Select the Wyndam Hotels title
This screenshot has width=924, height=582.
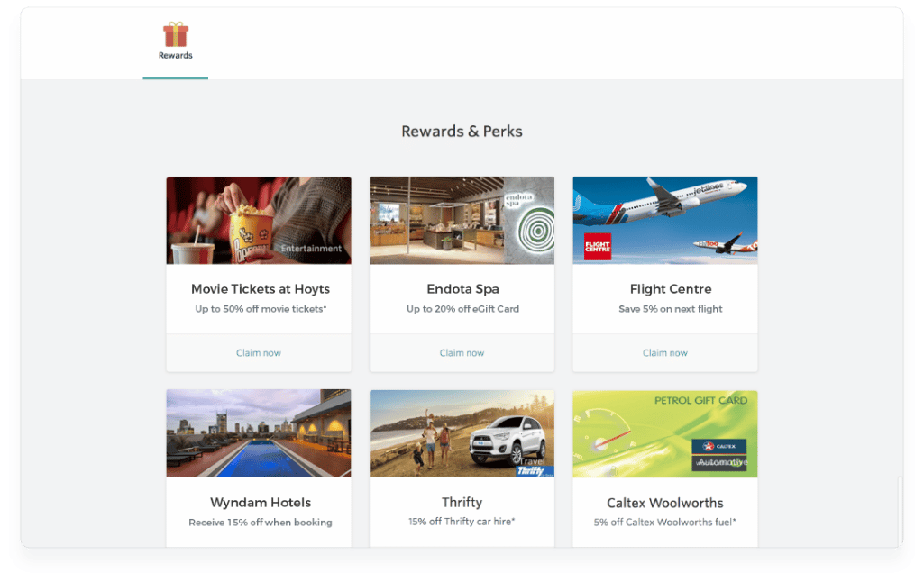(x=261, y=503)
